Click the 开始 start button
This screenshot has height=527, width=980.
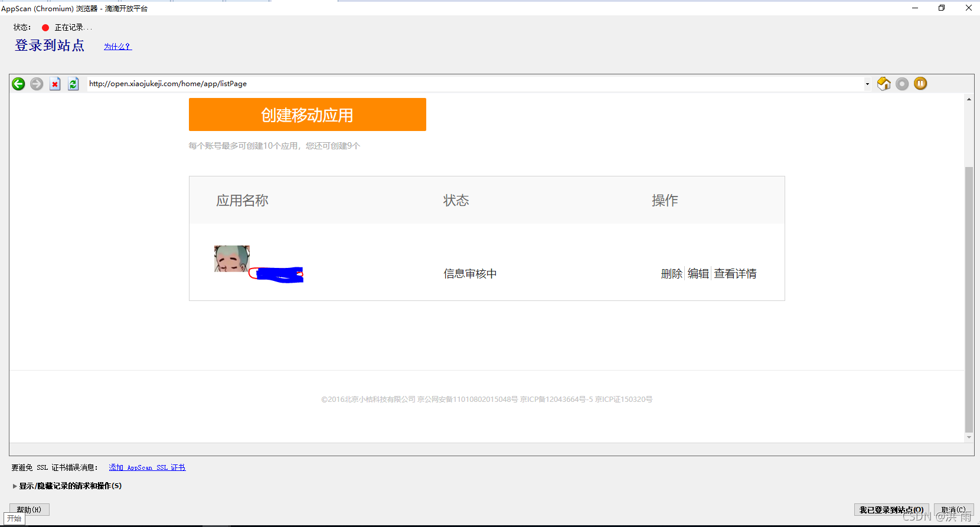(14, 519)
